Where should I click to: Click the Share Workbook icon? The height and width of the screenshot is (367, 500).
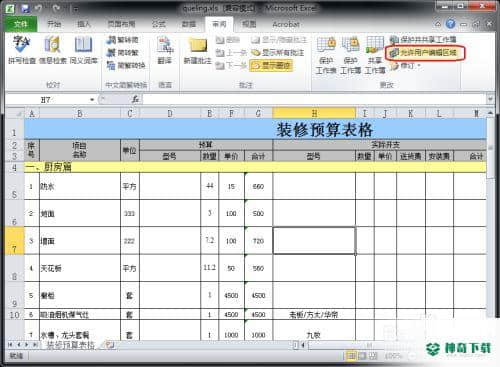pyautogui.click(x=375, y=55)
